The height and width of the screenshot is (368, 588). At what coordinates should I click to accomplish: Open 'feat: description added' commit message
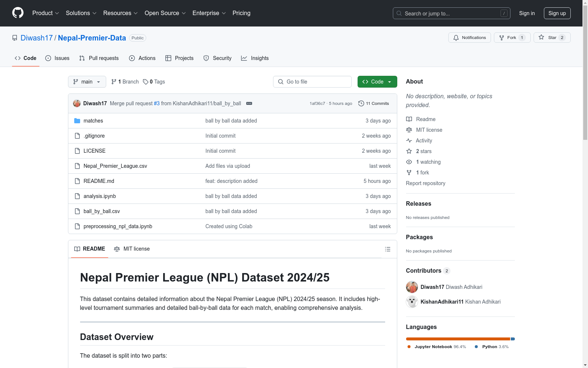(x=232, y=181)
